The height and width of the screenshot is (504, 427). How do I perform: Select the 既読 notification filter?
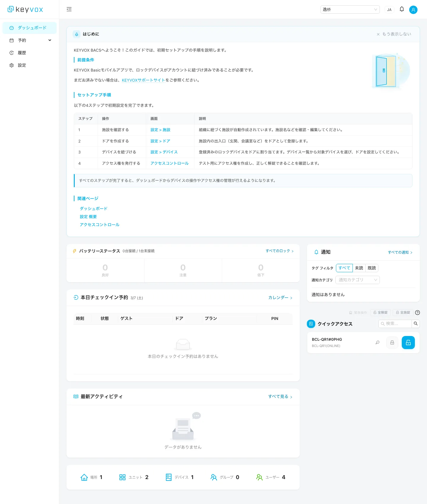tap(372, 268)
